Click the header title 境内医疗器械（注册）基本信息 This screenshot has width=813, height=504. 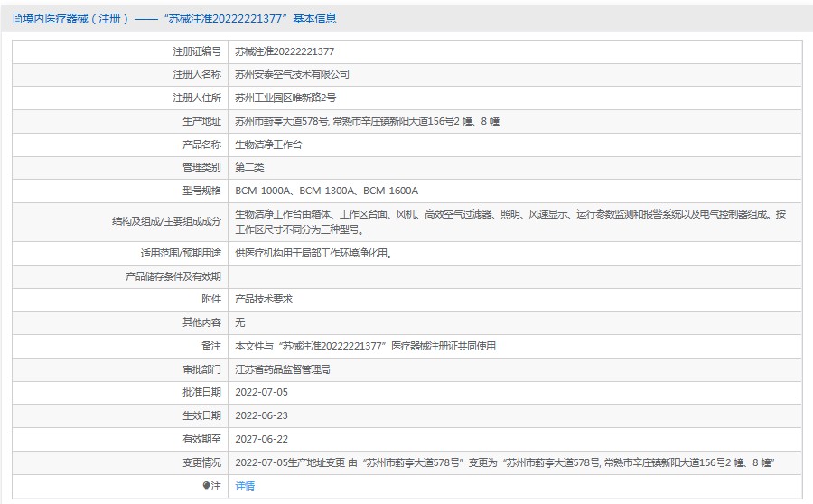point(179,19)
